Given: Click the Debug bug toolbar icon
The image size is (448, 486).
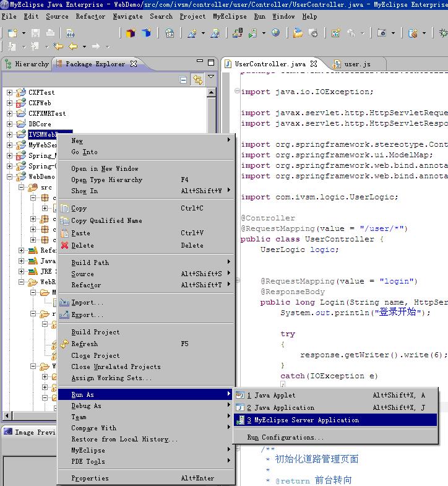Looking at the screenshot, I should 443,33.
